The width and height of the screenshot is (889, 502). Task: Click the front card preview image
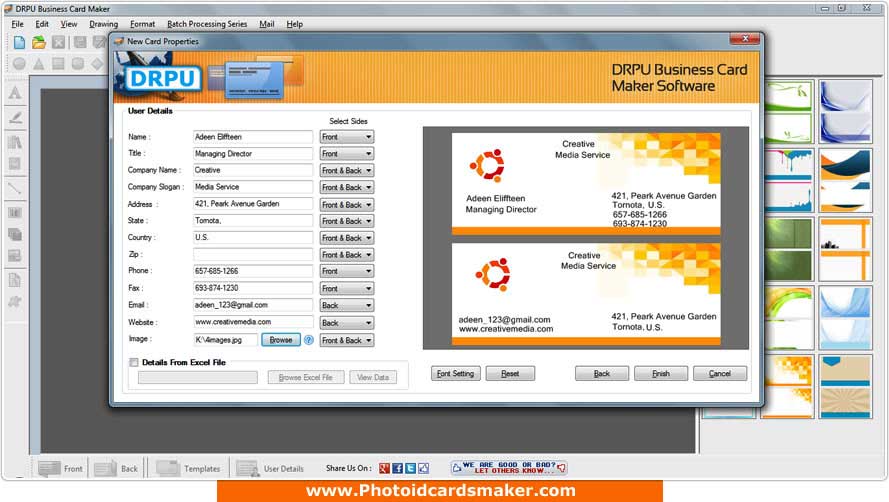click(586, 184)
